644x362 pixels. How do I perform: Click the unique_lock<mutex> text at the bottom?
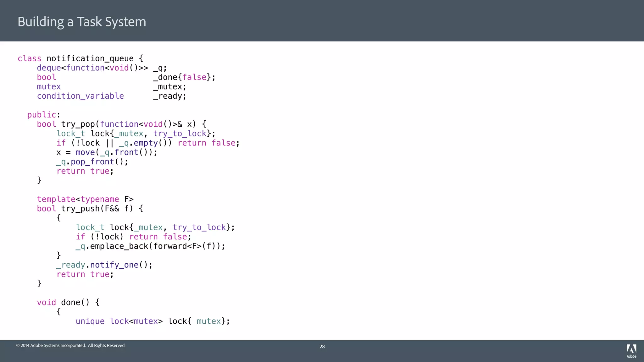pyautogui.click(x=119, y=321)
